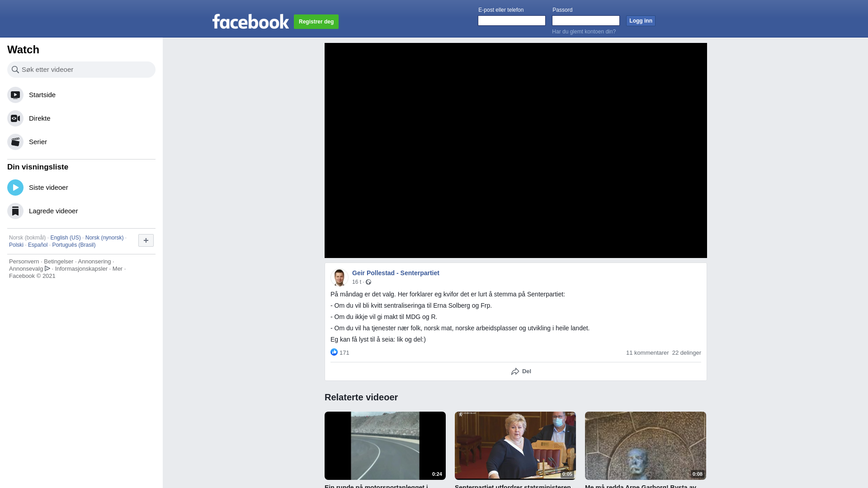Image resolution: width=868 pixels, height=488 pixels.
Task: Open Geir Pollestad profile picture
Action: [339, 277]
